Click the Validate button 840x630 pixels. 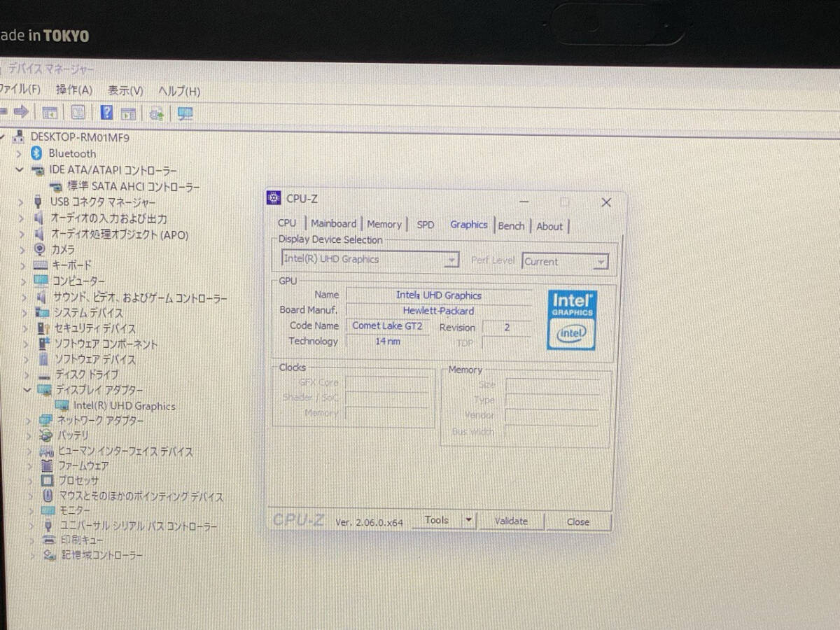511,521
